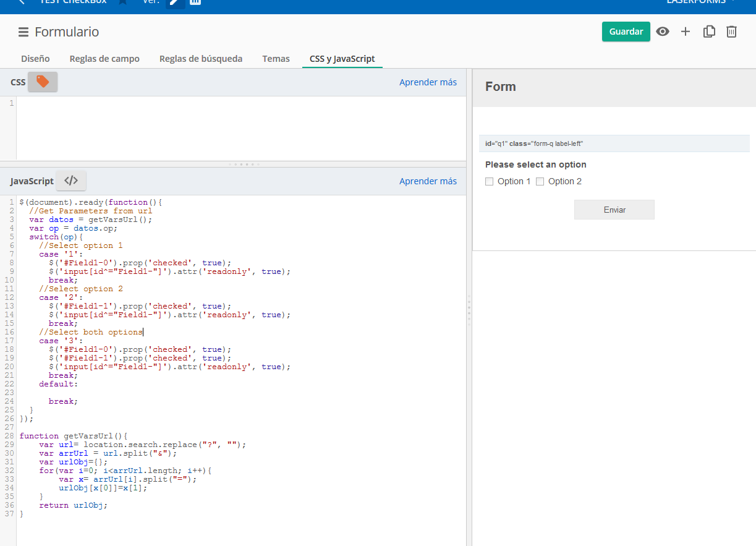Click the copy form icon
Viewport: 756px width, 546px height.
(709, 32)
